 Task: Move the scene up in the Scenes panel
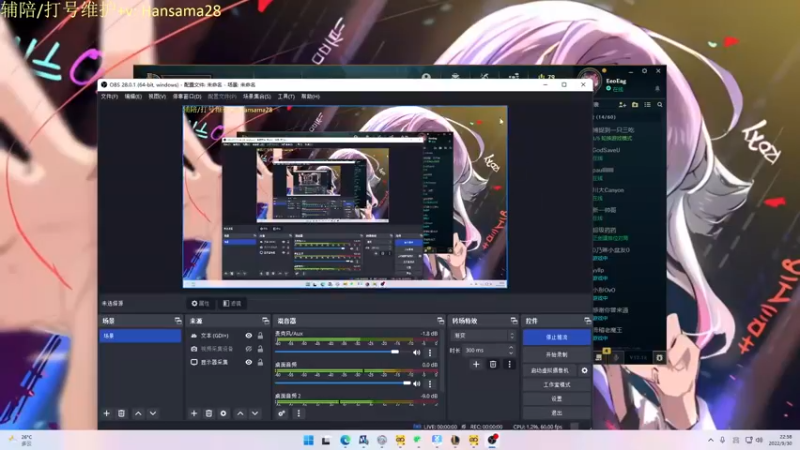coord(138,413)
